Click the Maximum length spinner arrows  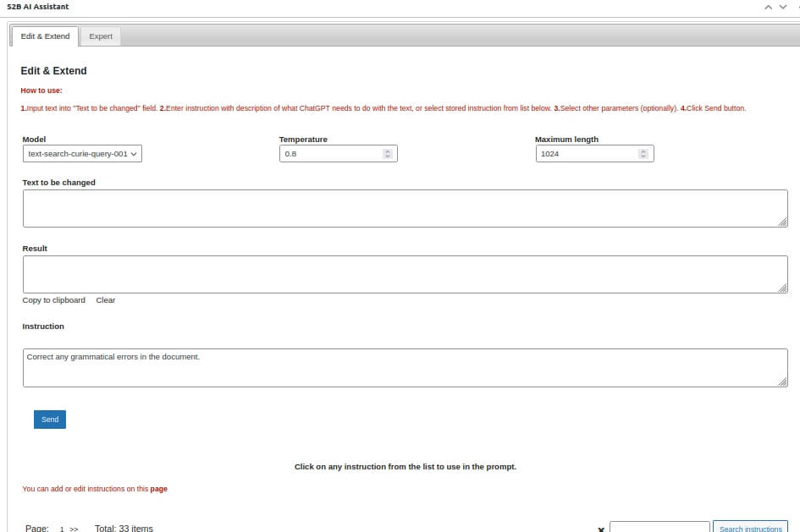pos(643,154)
